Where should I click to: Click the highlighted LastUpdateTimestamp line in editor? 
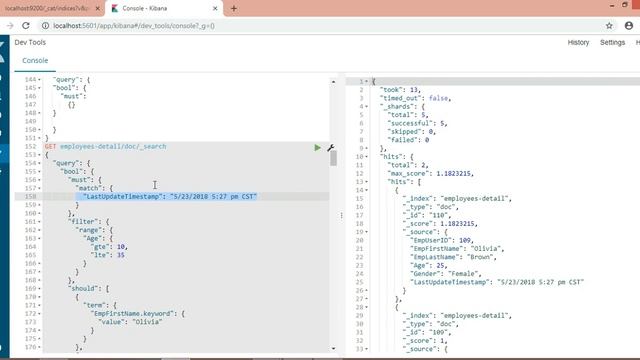166,196
